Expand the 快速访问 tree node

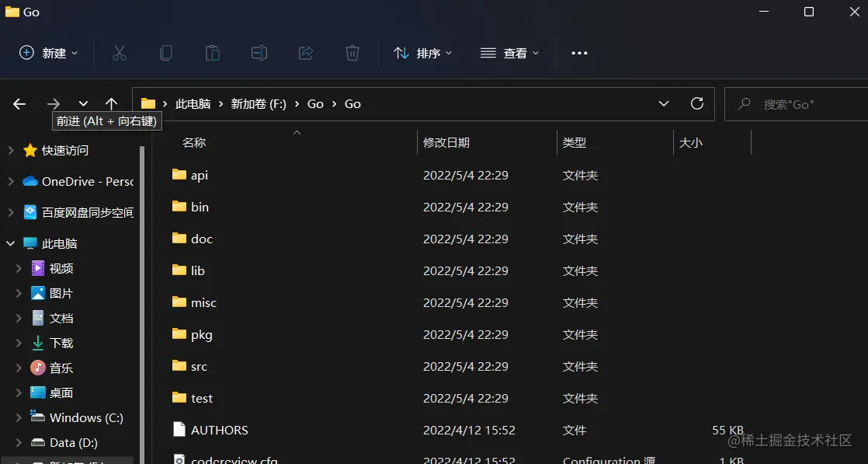pos(11,150)
